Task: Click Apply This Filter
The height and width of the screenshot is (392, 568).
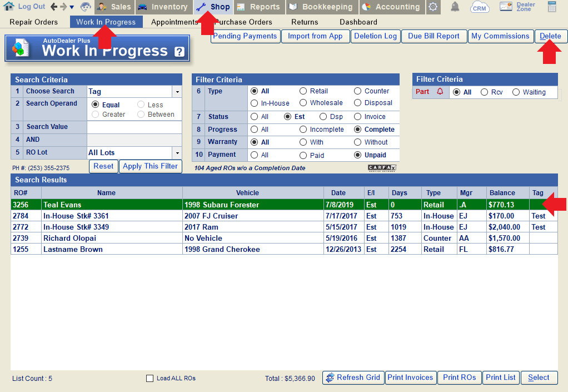Action: [150, 166]
